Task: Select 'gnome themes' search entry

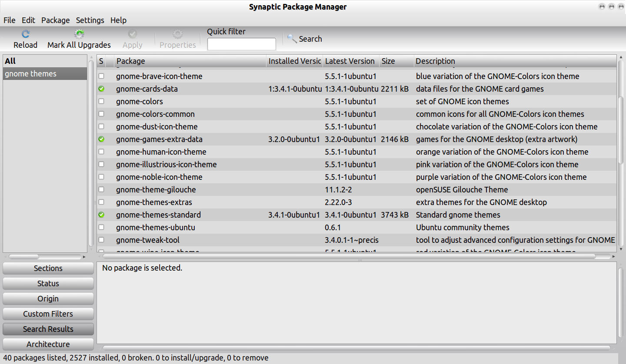Action: pos(45,74)
